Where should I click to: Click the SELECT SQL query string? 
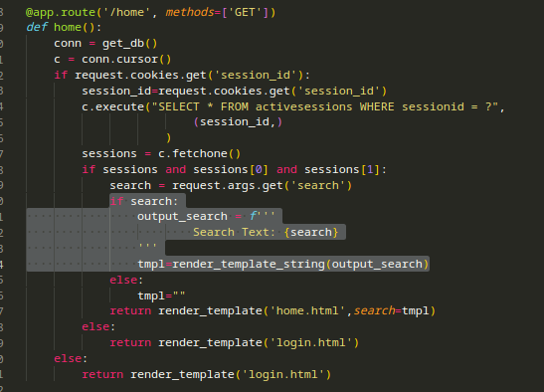[328, 106]
